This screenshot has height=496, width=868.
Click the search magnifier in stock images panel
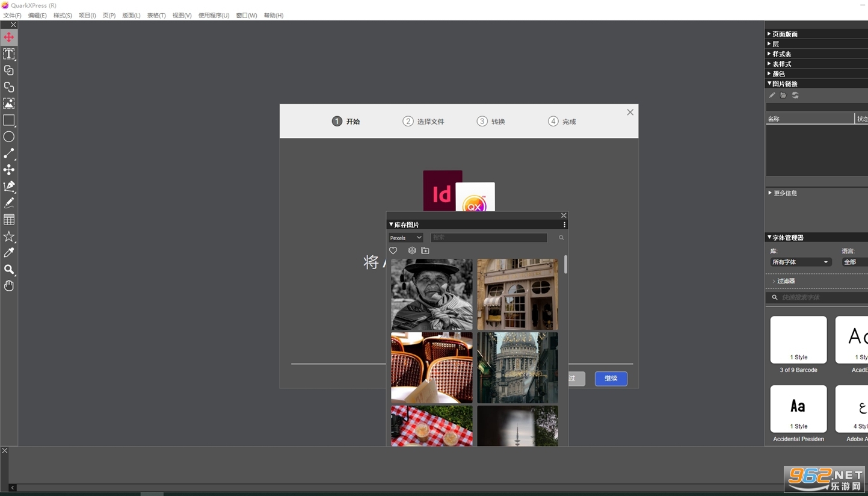pyautogui.click(x=561, y=238)
